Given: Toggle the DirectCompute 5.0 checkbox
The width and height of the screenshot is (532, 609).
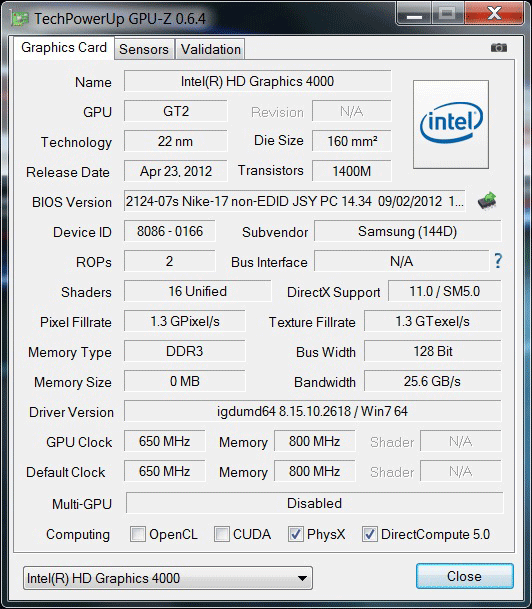Looking at the screenshot, I should [369, 534].
